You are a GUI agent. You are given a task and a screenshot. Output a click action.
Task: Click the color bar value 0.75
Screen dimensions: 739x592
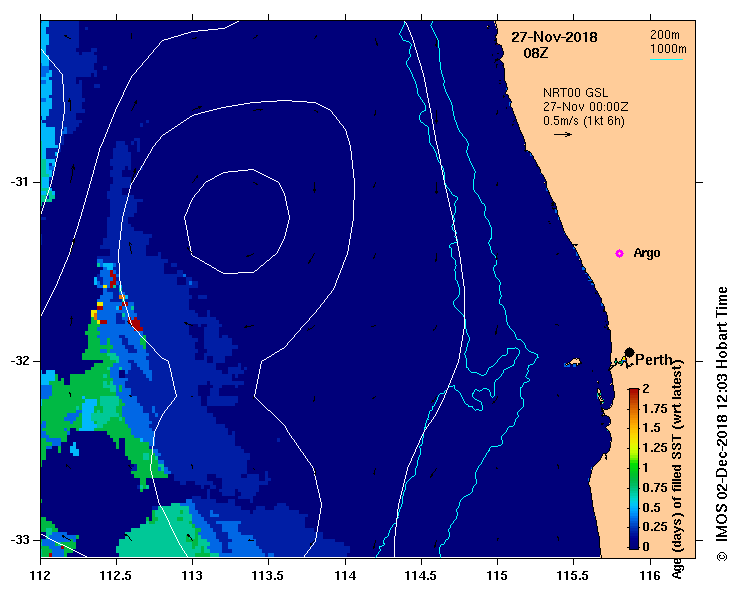coord(655,487)
